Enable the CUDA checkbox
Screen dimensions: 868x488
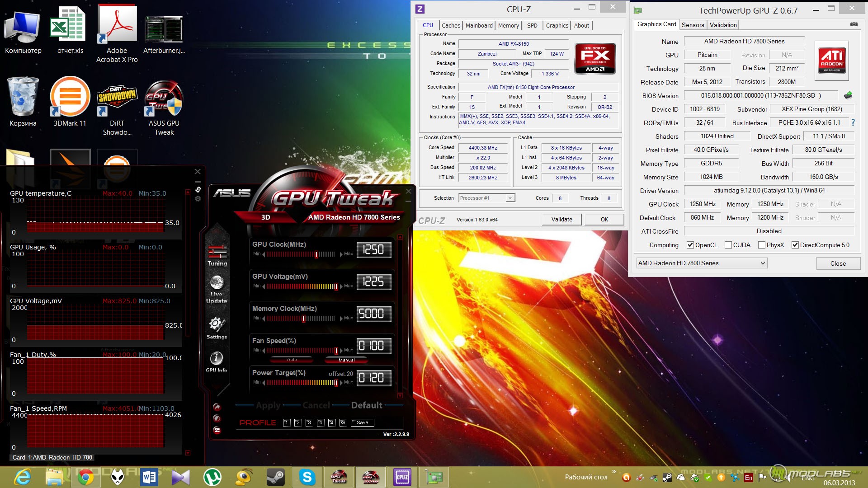pyautogui.click(x=728, y=245)
